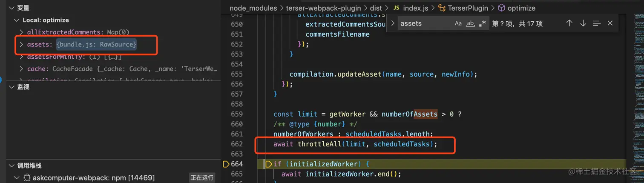Collapse askcomputer-webpack: npm session

(17, 177)
